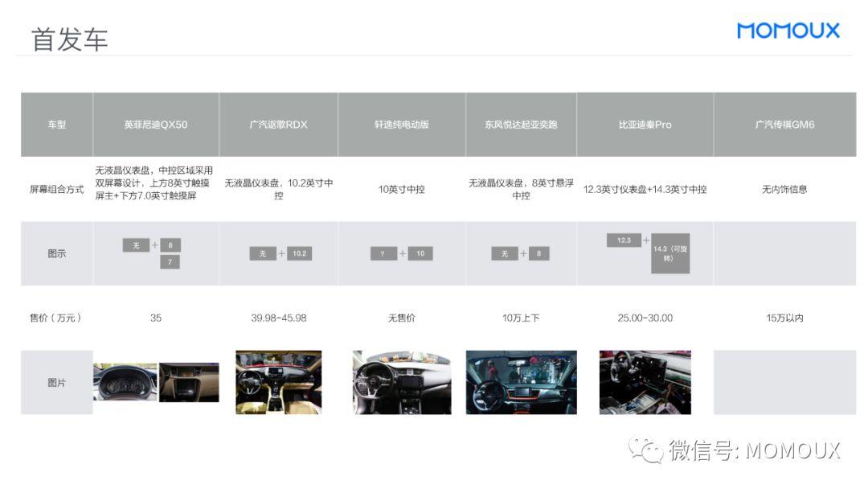This screenshot has height=489, width=868.
Task: Click the 车型 header cell
Action: (x=57, y=125)
